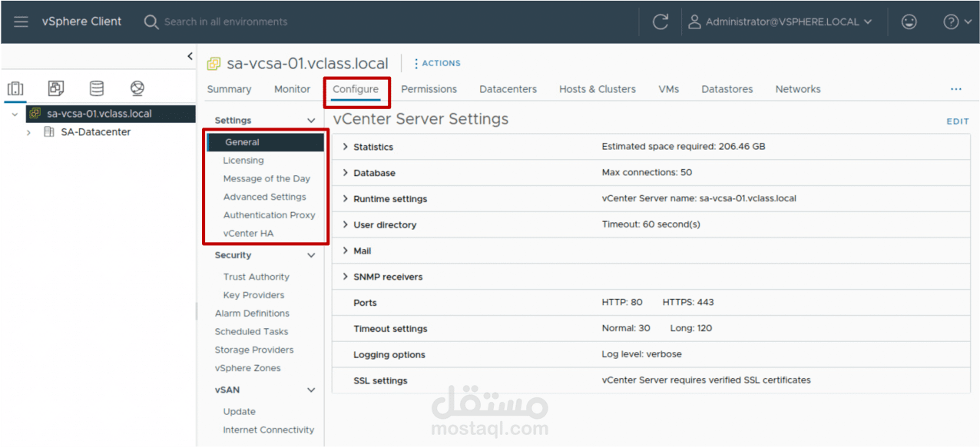The width and height of the screenshot is (980, 448).
Task: Open Internet Connectivity under vSAN
Action: pyautogui.click(x=268, y=430)
